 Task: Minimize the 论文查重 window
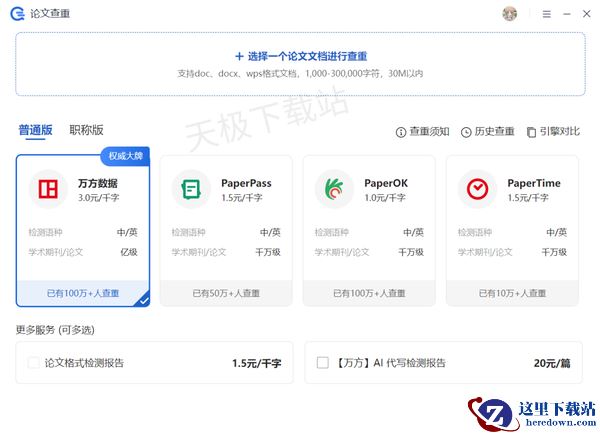567,14
